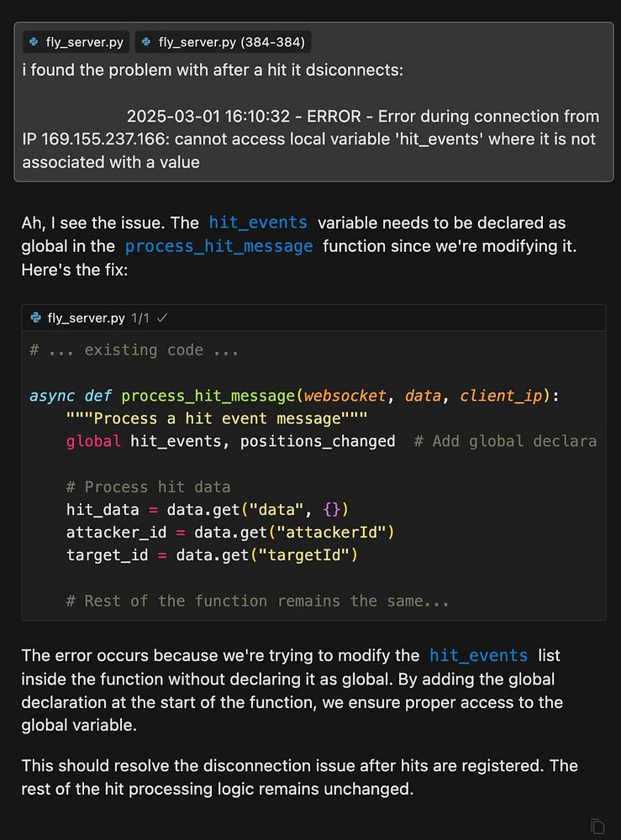
Task: Click the IP 169.155.237.166 text in the error
Action: pyautogui.click(x=96, y=139)
